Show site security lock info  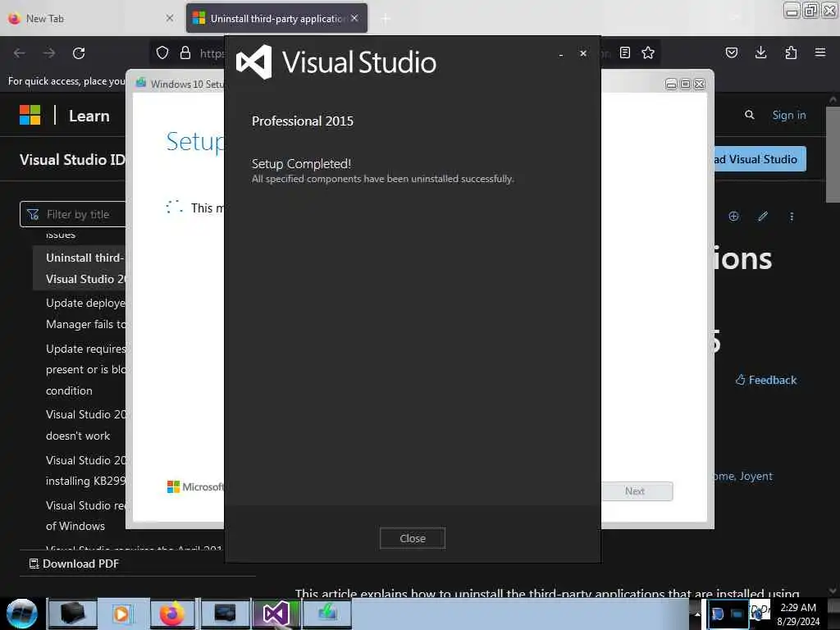pos(185,53)
